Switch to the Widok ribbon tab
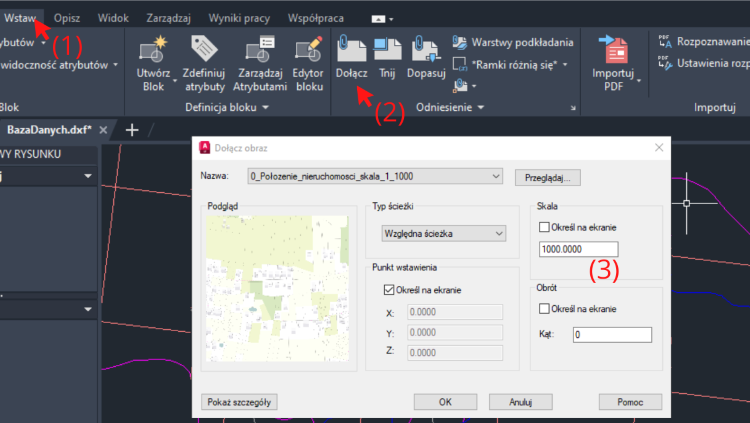The height and width of the screenshot is (423, 750). click(x=112, y=19)
